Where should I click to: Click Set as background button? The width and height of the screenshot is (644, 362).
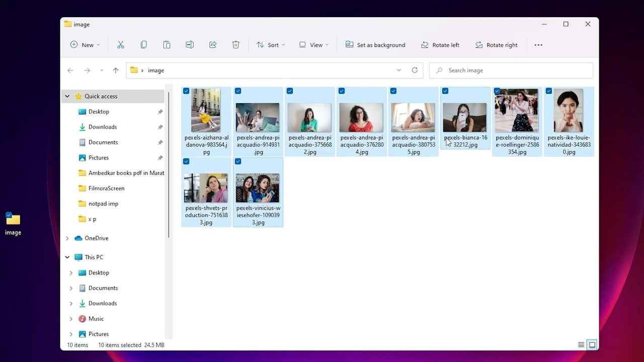[375, 45]
